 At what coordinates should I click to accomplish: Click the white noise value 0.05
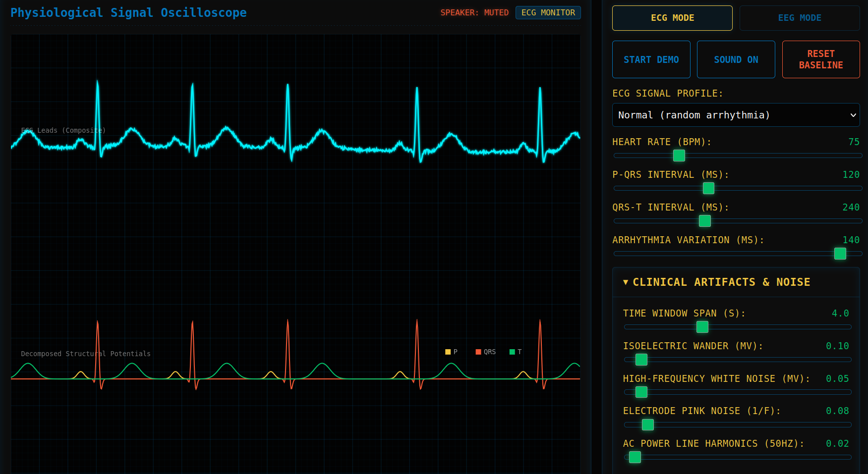[837, 379]
